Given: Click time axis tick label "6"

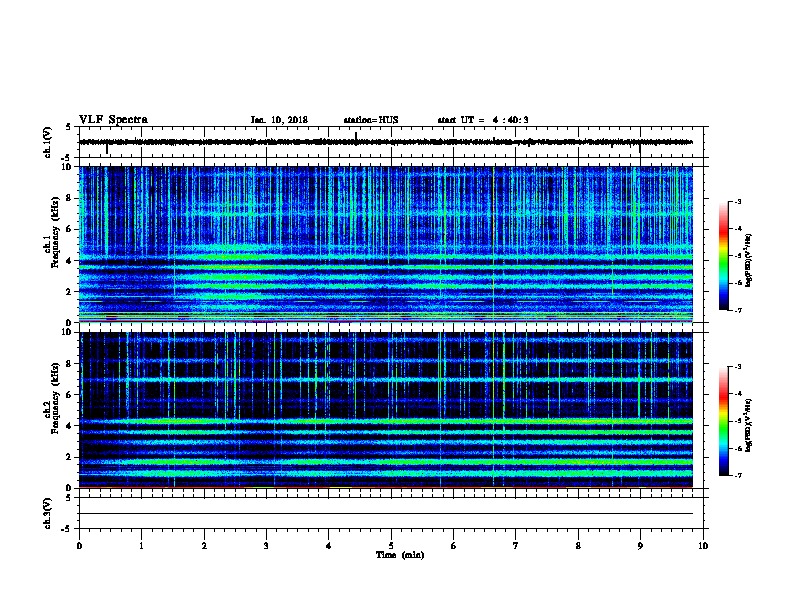Looking at the screenshot, I should click(453, 546).
